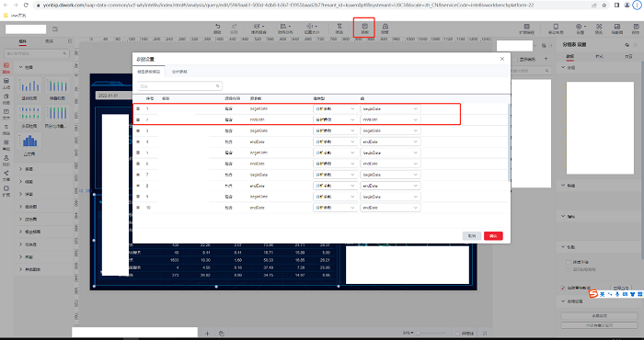This screenshot has height=340, width=644.
Task: Collapse the left component panel via its corner icon
Action: pyautogui.click(x=70, y=41)
